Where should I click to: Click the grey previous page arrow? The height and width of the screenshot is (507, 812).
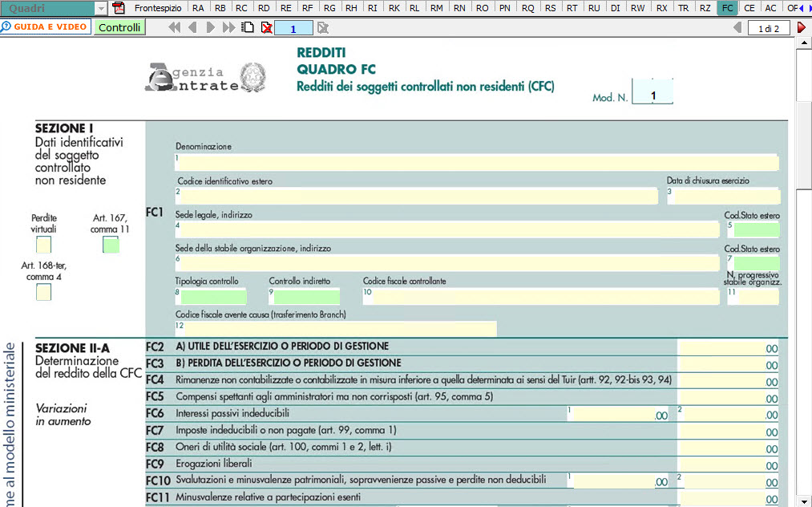coord(737,27)
